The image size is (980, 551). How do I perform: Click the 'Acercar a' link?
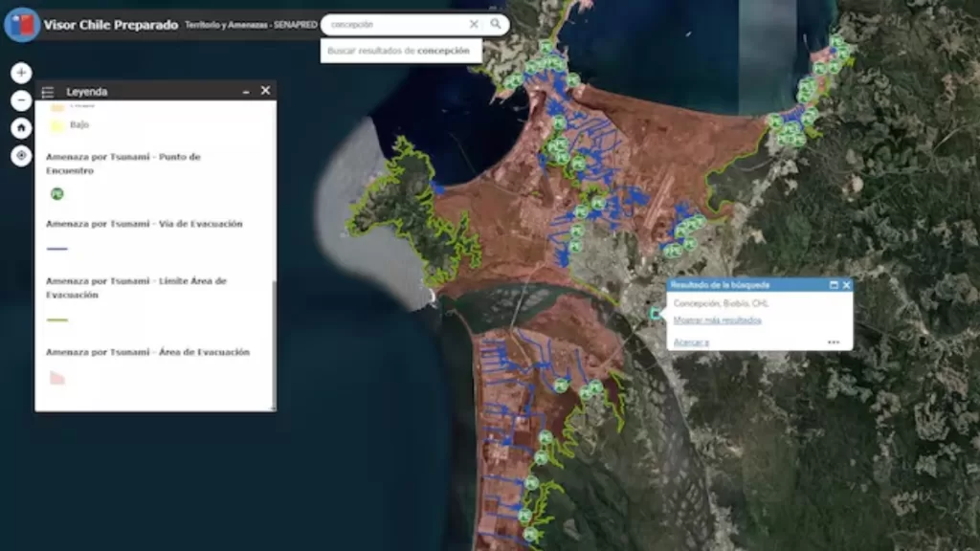pyautogui.click(x=690, y=342)
